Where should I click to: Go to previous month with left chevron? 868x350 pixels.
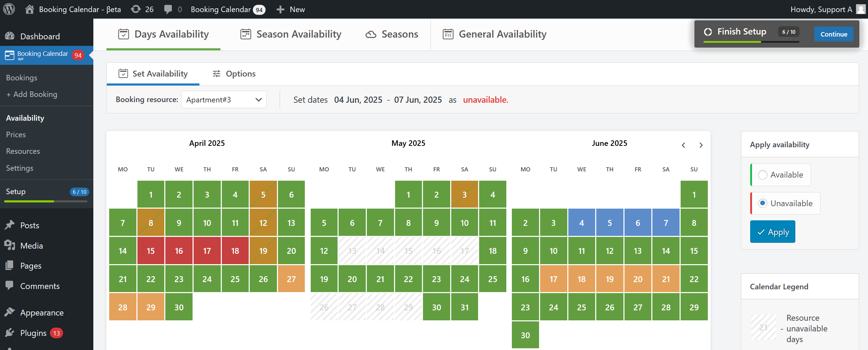tap(683, 145)
